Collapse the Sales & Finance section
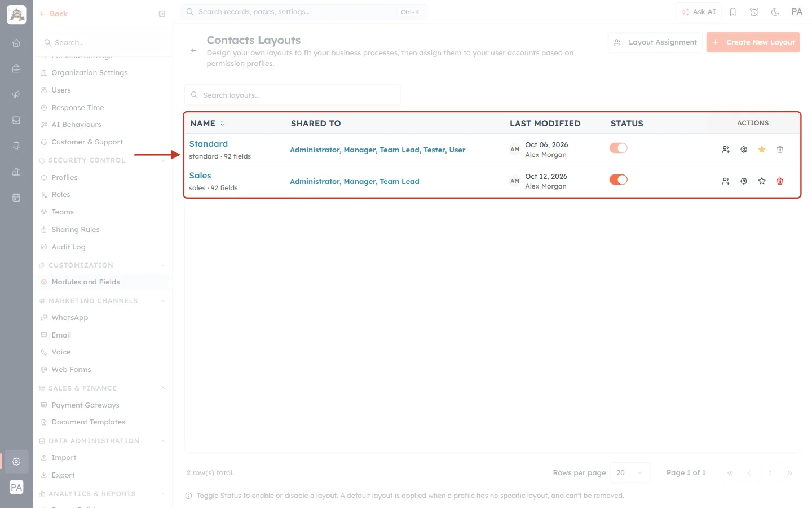 (x=163, y=388)
